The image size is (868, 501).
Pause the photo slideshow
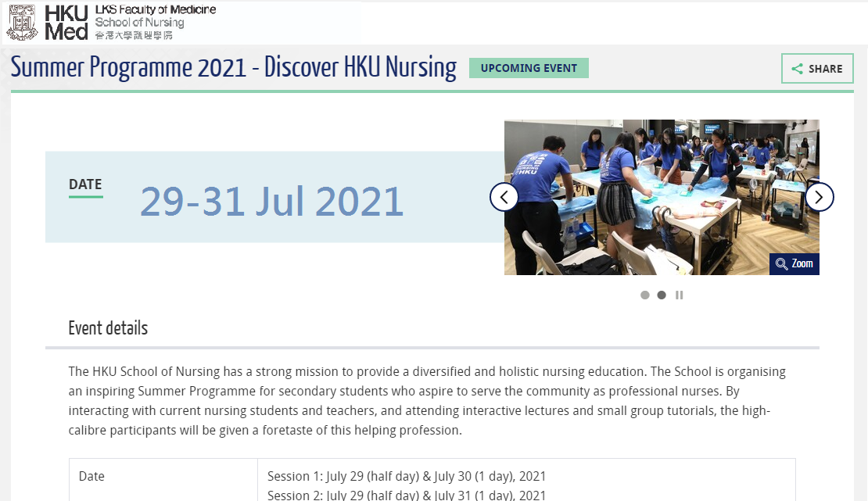tap(679, 295)
